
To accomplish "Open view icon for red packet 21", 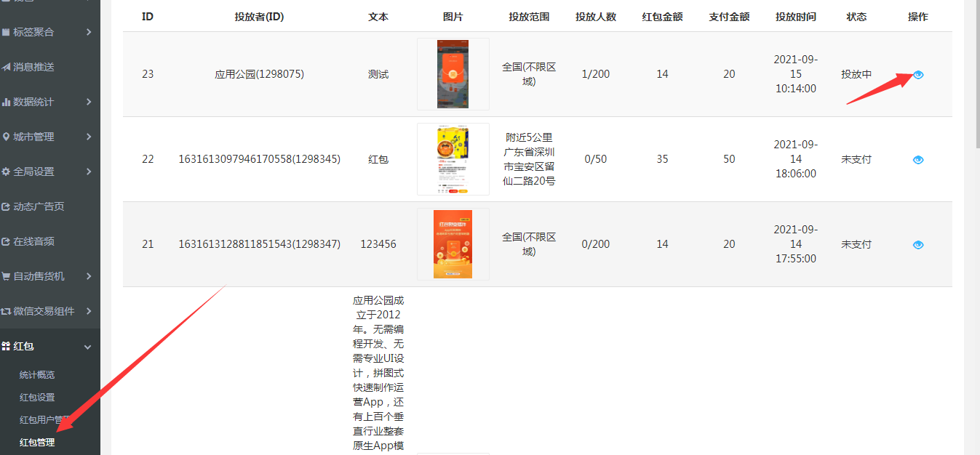I will click(918, 245).
